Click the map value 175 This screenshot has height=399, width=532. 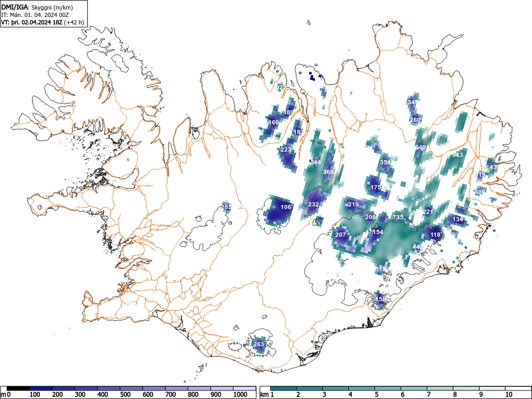tap(376, 187)
